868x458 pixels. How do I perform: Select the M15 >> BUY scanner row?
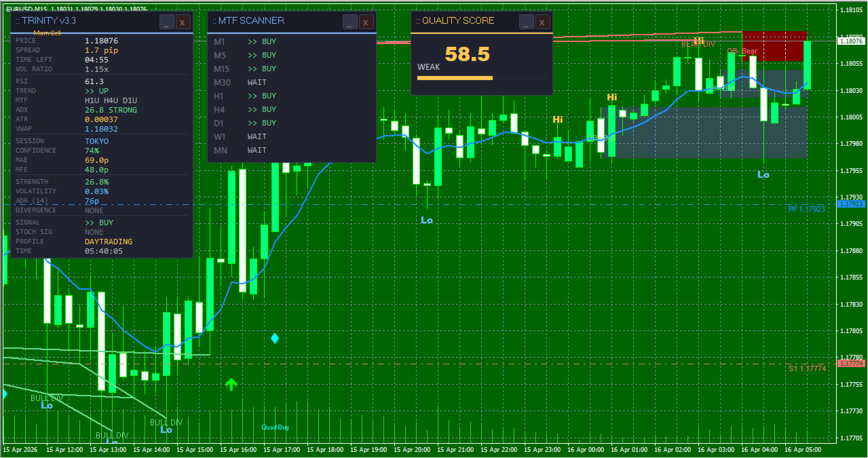(292, 69)
